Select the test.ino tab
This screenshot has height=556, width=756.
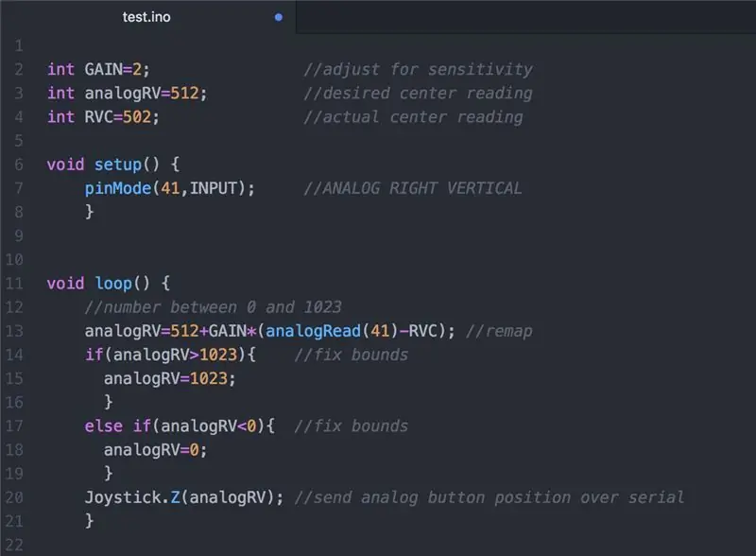click(146, 17)
